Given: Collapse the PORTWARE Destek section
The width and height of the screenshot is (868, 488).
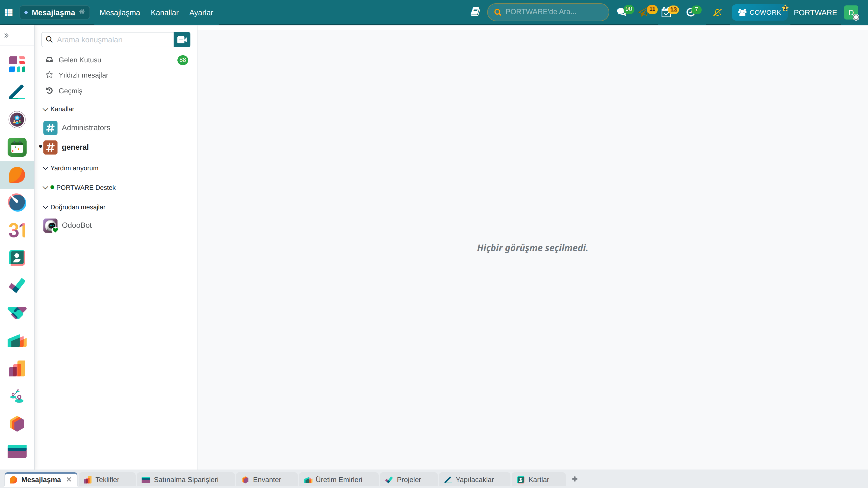Looking at the screenshot, I should pos(79,188).
